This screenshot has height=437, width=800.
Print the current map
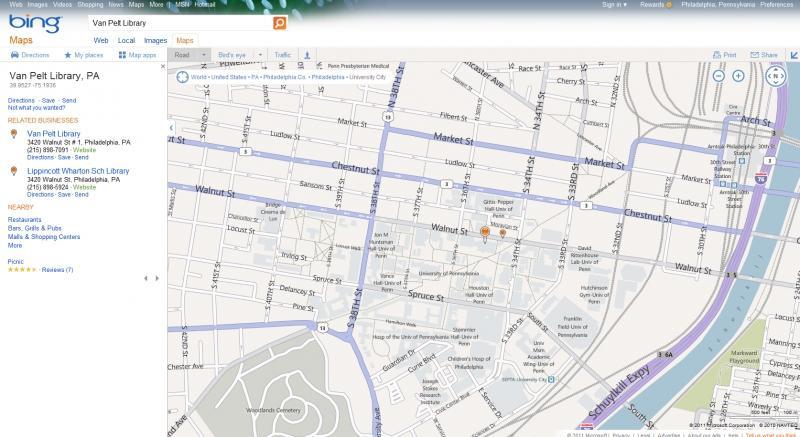(724, 55)
